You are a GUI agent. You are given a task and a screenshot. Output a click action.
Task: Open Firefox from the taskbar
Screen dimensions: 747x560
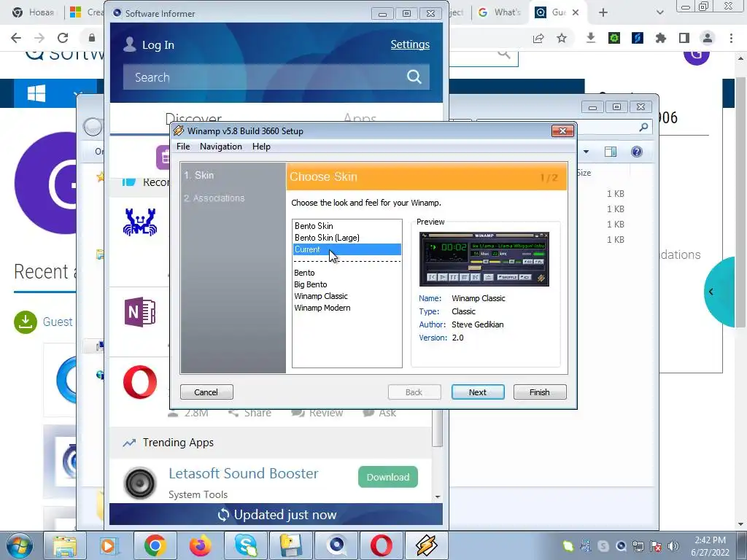200,545
